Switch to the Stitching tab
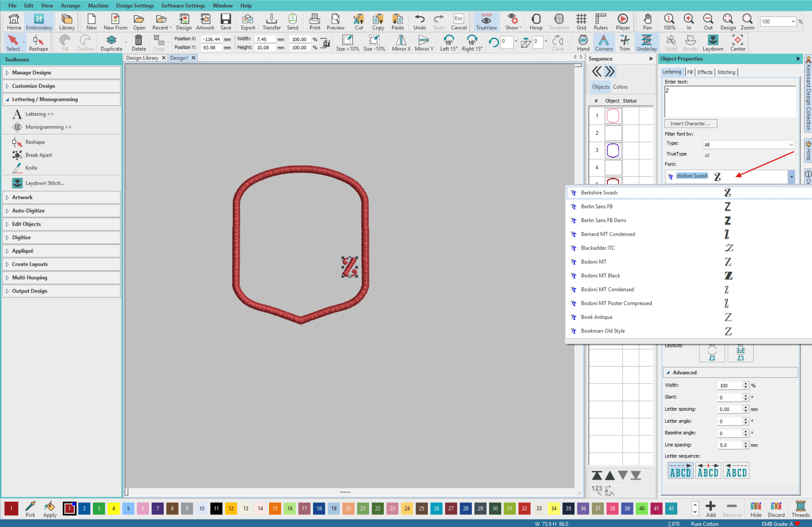Screen dimensions: 812x527 point(726,72)
